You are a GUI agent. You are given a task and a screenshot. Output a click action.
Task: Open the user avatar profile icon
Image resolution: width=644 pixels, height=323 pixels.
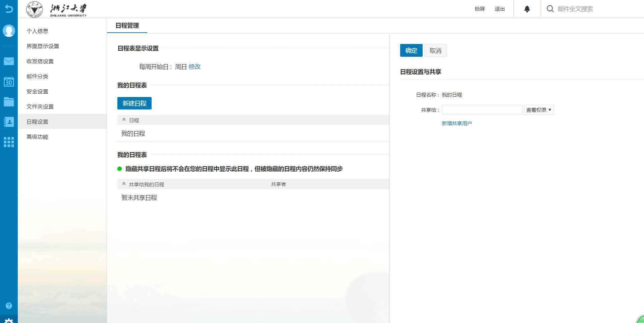click(9, 31)
